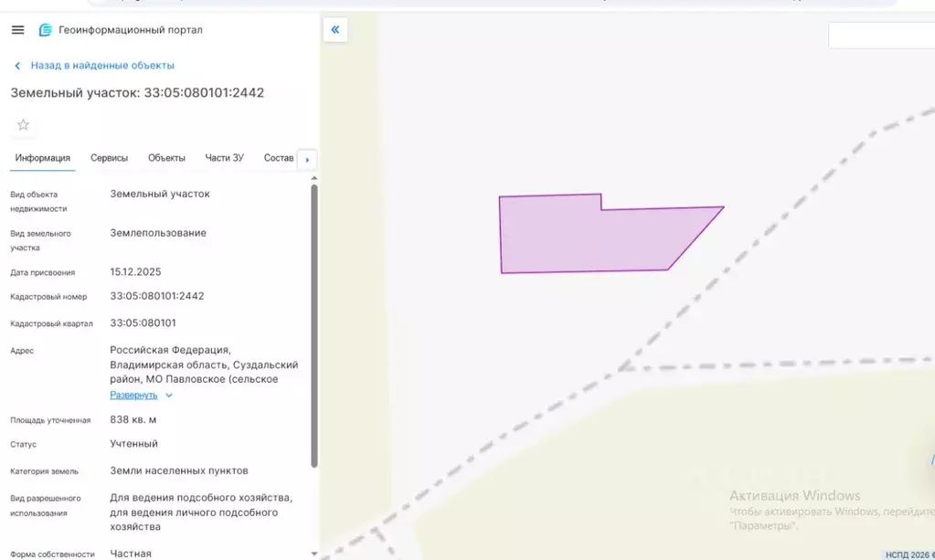Click scrollbar down arrow in info panel
Screen dimensions: 935x560
[314, 554]
